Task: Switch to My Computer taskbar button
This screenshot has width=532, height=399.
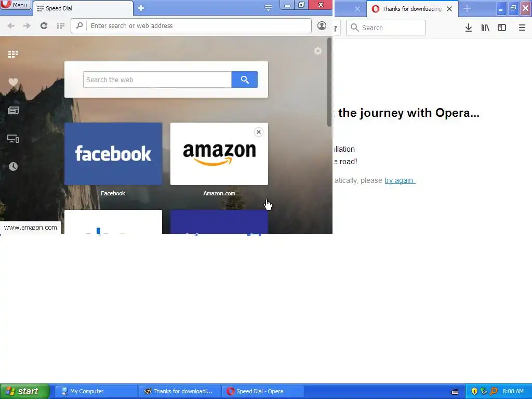Action: [x=96, y=391]
